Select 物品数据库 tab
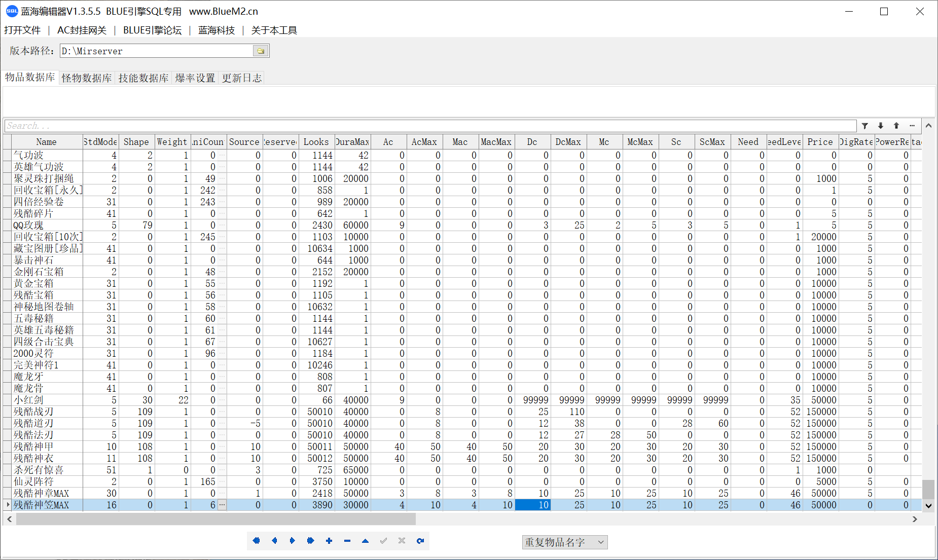938x560 pixels. coord(30,77)
